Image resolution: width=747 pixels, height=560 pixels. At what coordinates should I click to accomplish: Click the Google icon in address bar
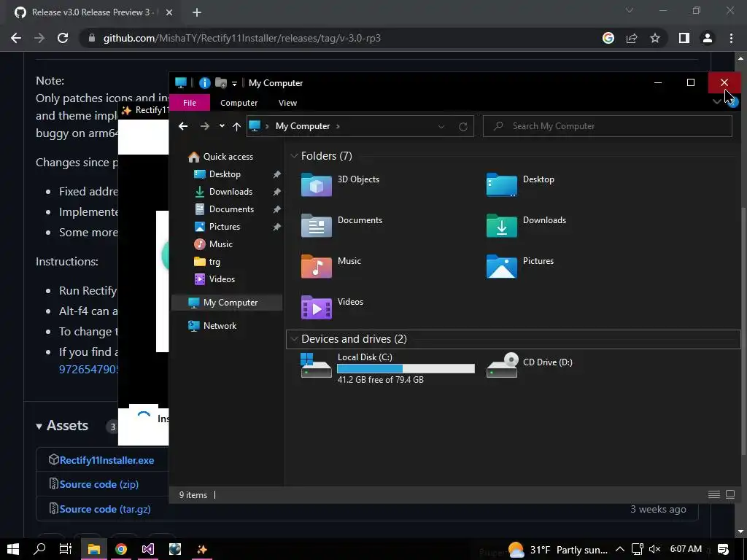(x=608, y=38)
